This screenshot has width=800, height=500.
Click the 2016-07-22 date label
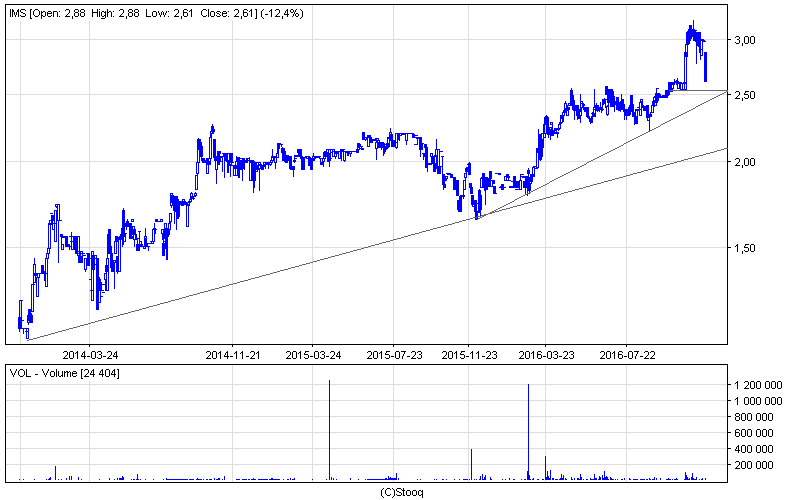pyautogui.click(x=627, y=355)
